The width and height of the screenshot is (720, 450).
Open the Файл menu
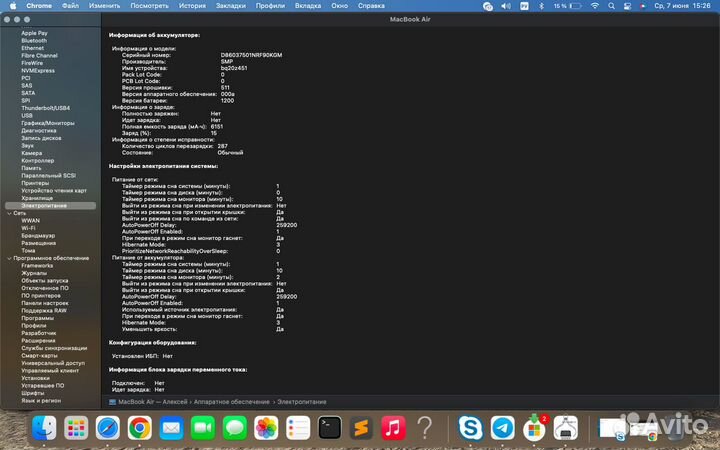[x=70, y=6]
